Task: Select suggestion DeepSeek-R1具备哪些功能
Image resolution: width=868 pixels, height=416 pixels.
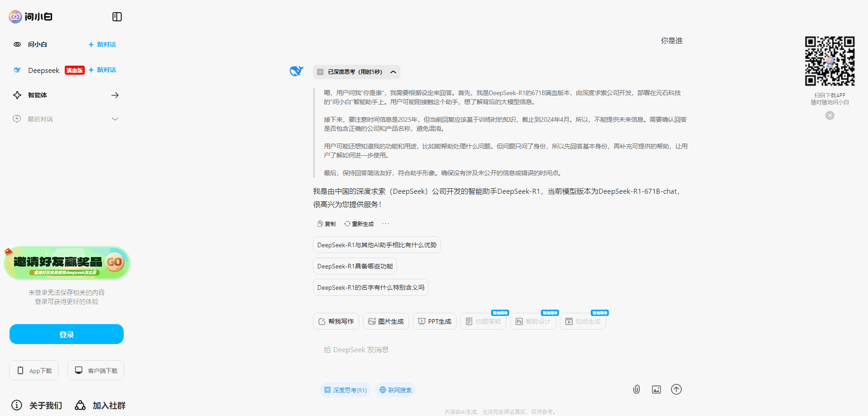Action: pos(355,266)
